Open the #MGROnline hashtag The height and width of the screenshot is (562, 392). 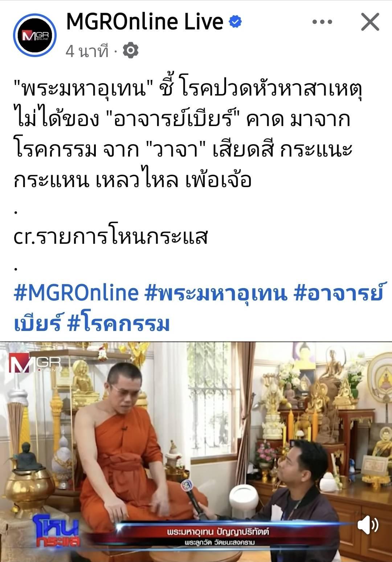[x=76, y=293]
